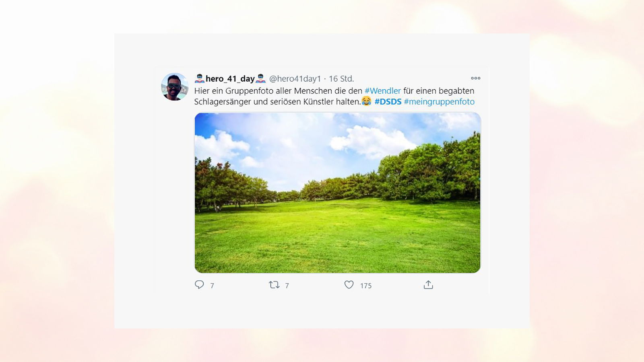This screenshot has height=362, width=644.
Task: Click the like count 175
Action: [366, 286]
